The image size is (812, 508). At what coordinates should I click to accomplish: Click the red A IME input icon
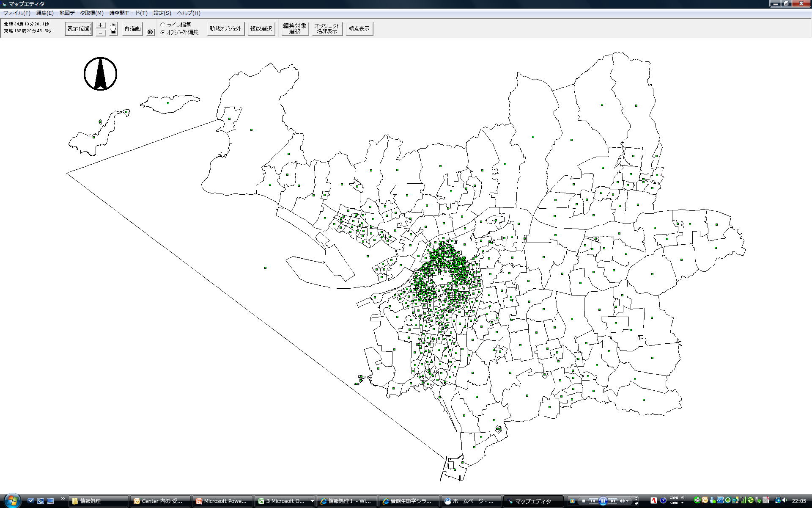click(654, 500)
